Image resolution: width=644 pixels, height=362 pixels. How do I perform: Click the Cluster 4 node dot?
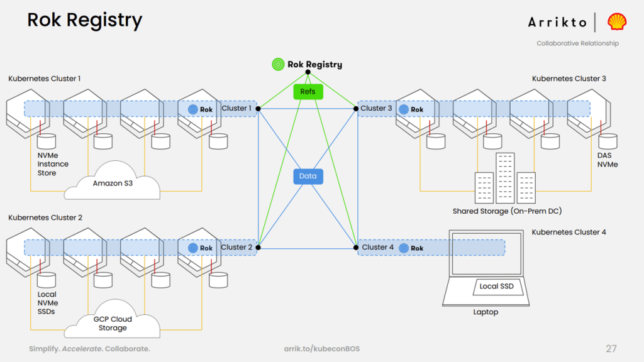point(356,248)
